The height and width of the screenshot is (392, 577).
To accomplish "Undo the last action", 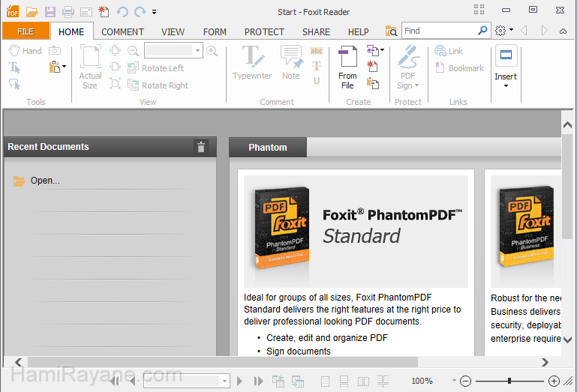I will 122,12.
